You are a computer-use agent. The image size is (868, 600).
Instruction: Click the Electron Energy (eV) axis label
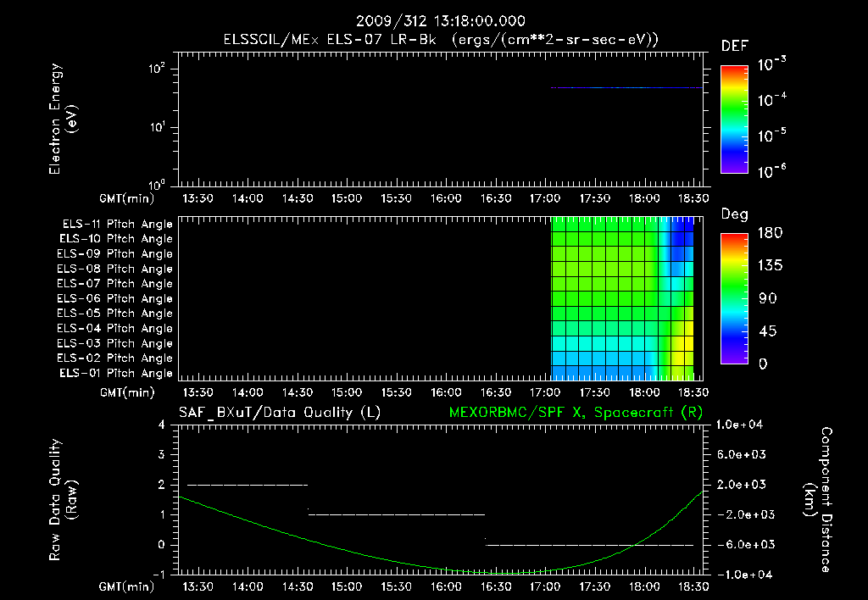[63, 119]
